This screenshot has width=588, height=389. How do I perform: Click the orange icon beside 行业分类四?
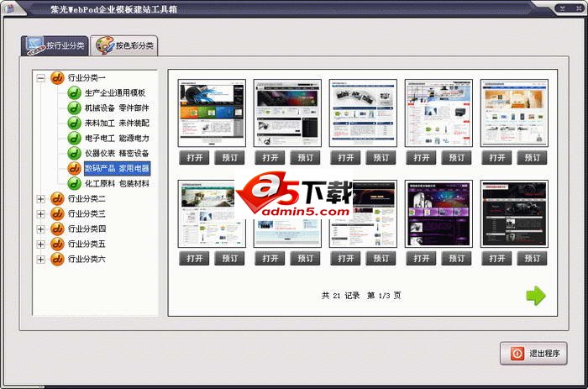click(x=57, y=229)
